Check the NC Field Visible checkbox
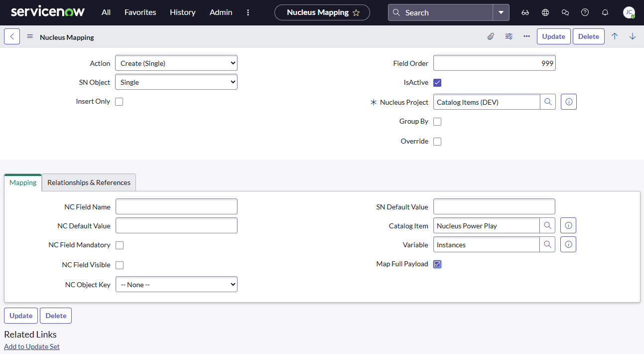 click(x=120, y=265)
